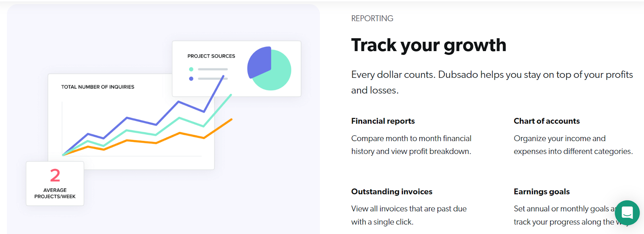Image resolution: width=644 pixels, height=234 pixels.
Task: Open the chat widget icon
Action: [627, 213]
